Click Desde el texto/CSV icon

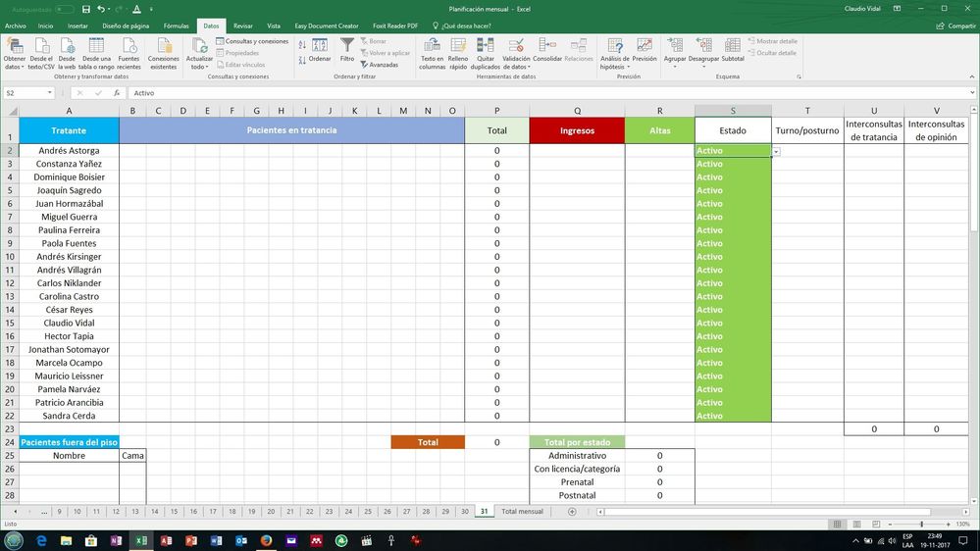(41, 53)
